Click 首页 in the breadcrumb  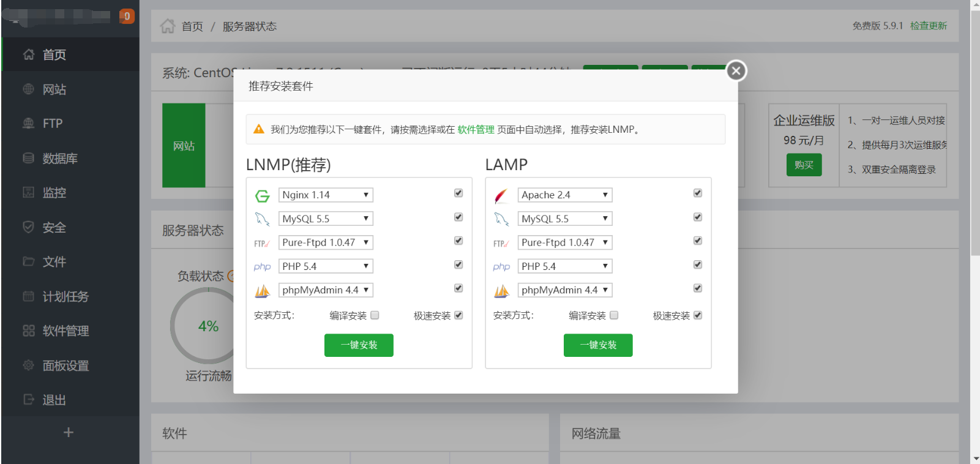[192, 26]
